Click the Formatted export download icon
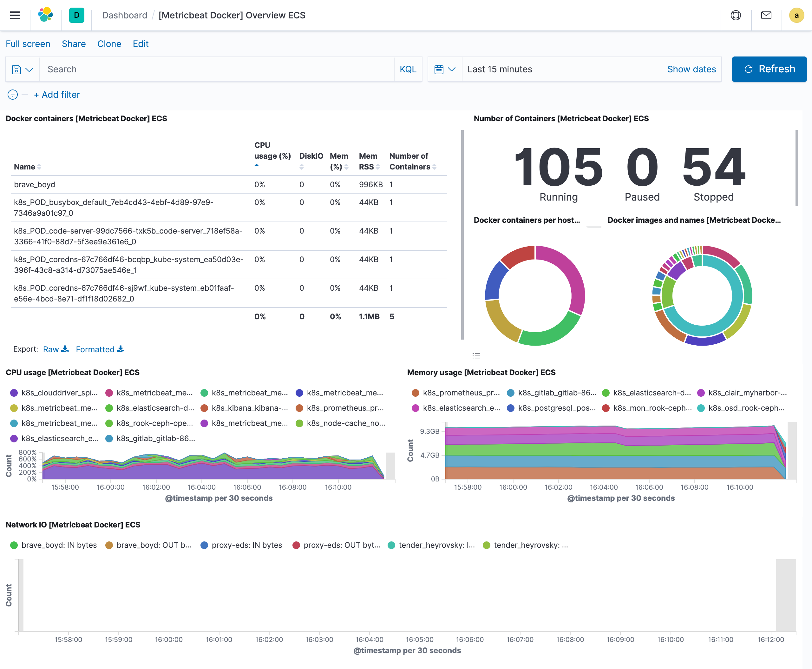 click(x=121, y=349)
